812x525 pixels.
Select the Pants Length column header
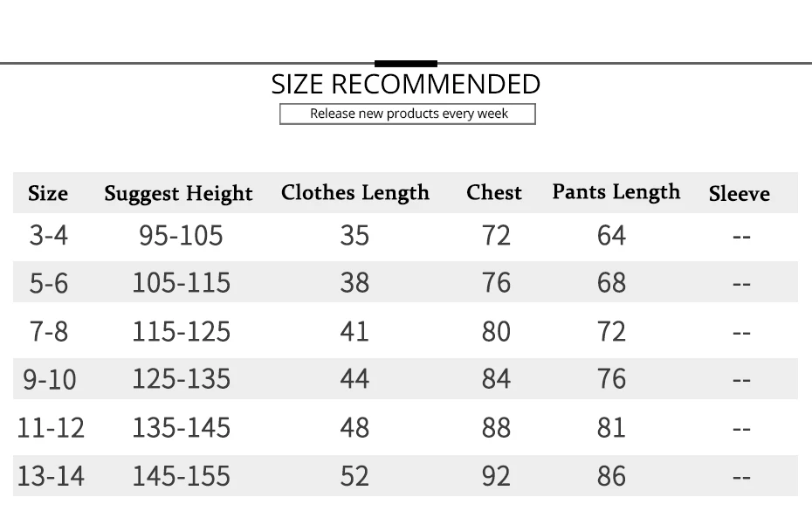tap(616, 192)
